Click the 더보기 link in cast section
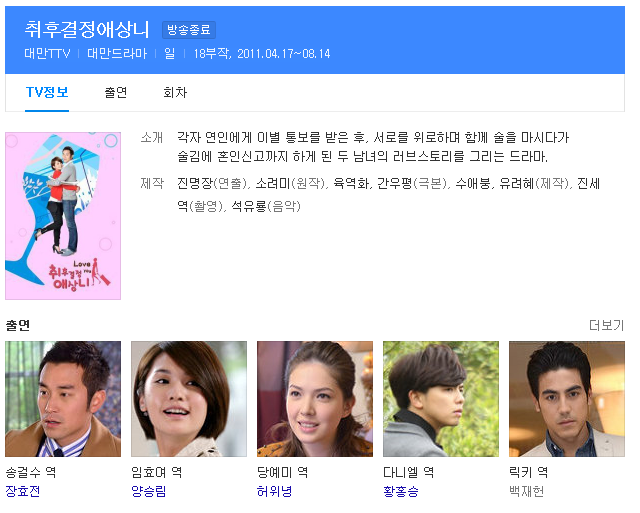This screenshot has height=513, width=640. click(x=607, y=325)
